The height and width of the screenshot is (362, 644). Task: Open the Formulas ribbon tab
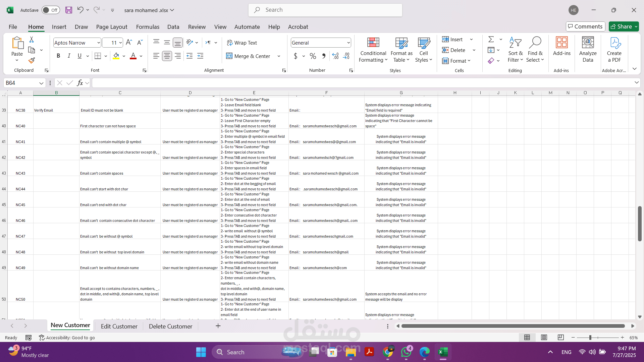[148, 27]
